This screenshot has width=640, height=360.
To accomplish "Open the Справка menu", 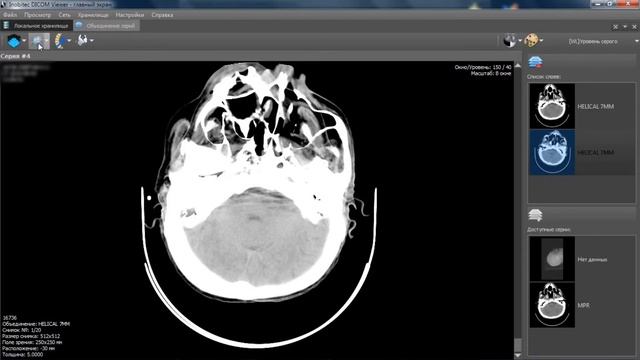I will coord(162,15).
